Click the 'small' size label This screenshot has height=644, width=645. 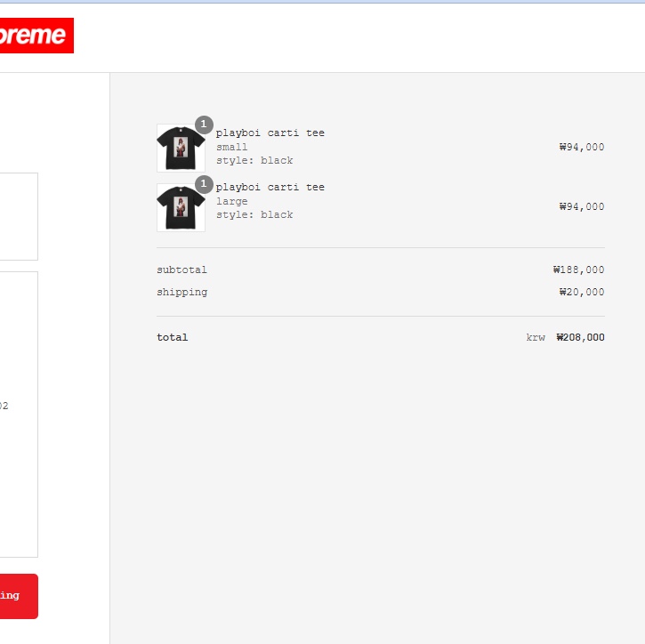coord(232,147)
